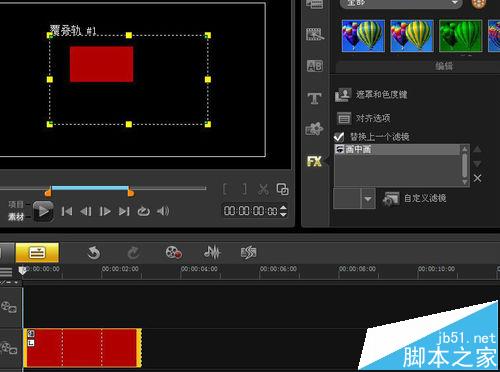Select the timeline view yellow button
The image size is (500, 372).
click(x=37, y=253)
